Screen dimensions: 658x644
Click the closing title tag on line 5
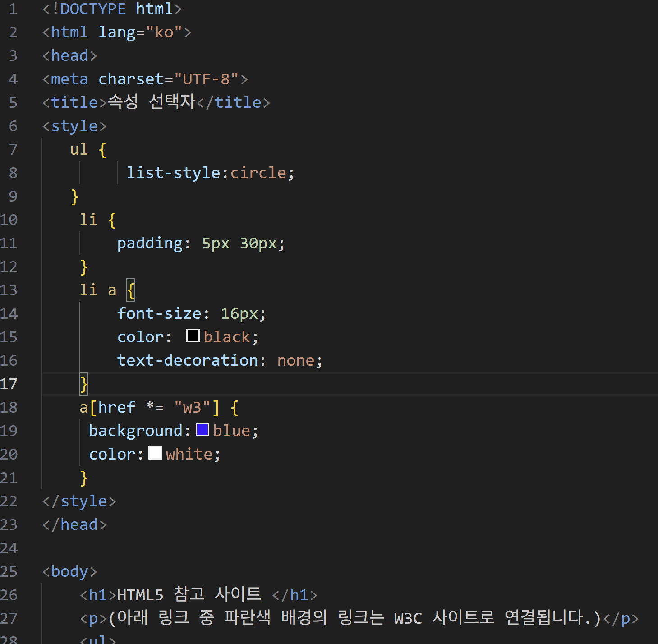pos(234,102)
